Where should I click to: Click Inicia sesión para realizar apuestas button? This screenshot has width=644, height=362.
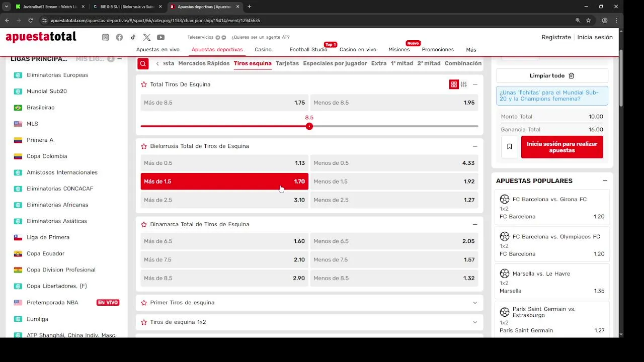click(x=562, y=147)
